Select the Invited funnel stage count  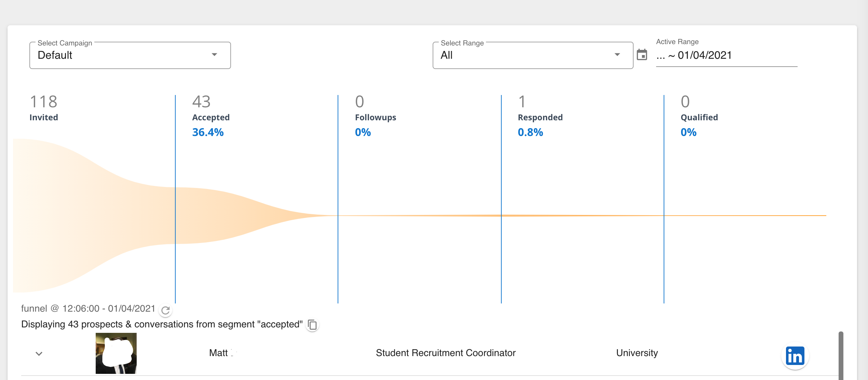43,102
